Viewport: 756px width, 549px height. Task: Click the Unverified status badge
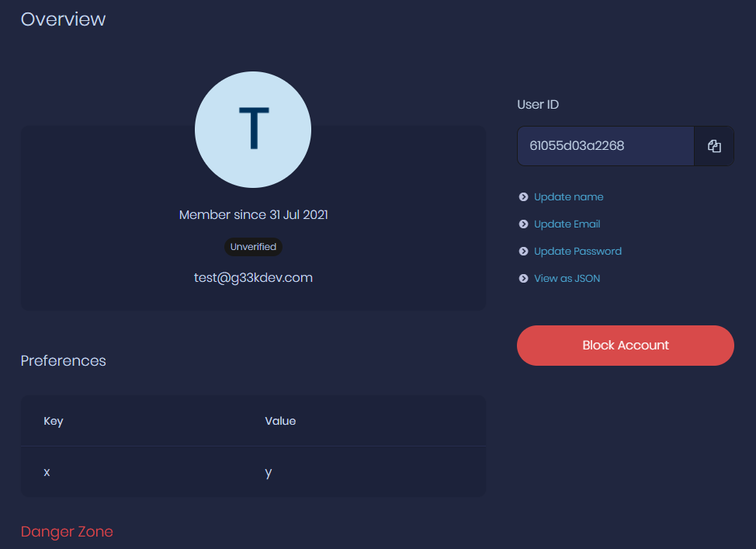pyautogui.click(x=253, y=246)
